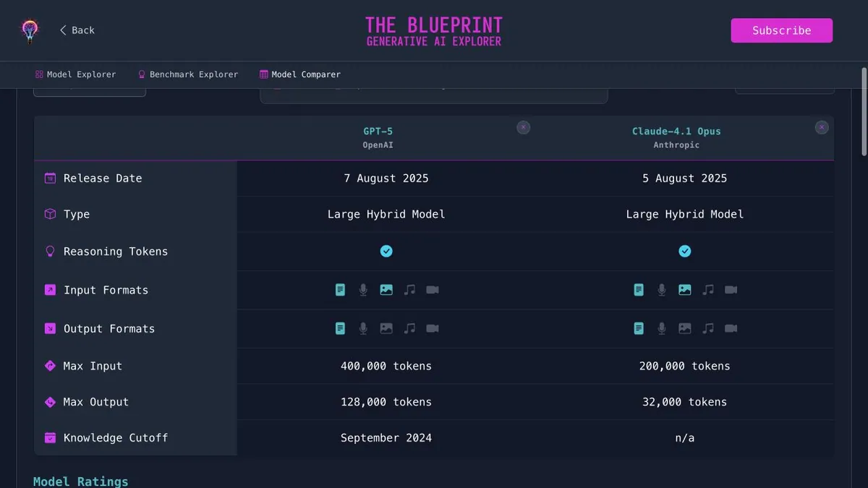Click GPT-5 video output format icon

[x=433, y=328]
